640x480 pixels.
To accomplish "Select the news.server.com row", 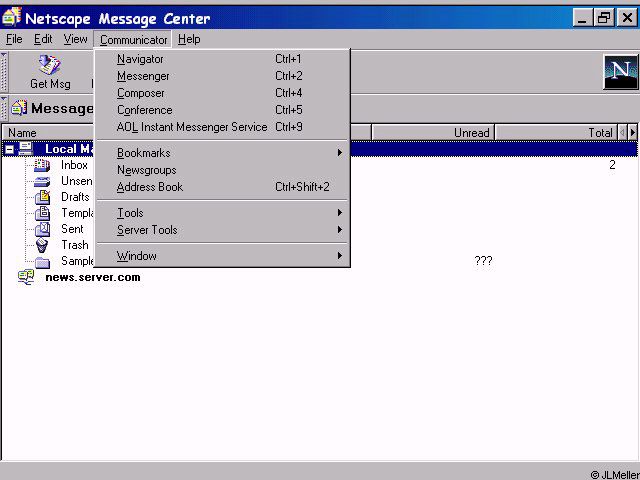I will (319, 277).
